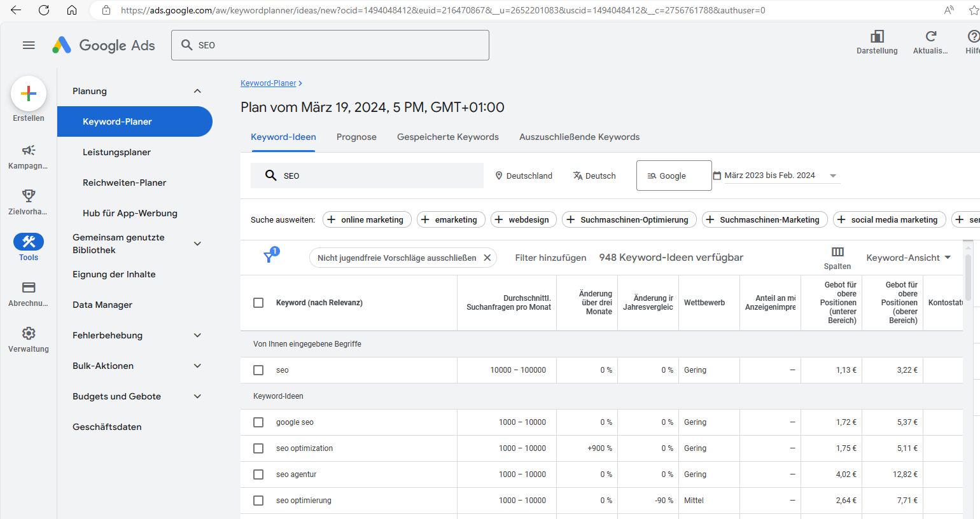The image size is (980, 519).
Task: Check the box for seo optimization
Action: tap(258, 448)
